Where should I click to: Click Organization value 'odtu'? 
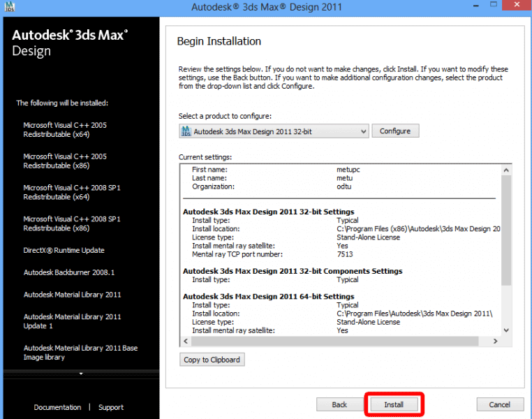[343, 186]
